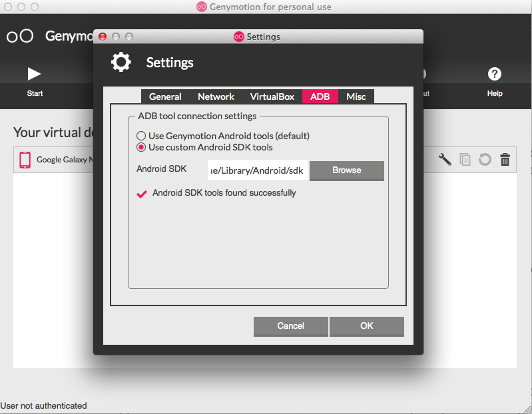Open the Network tab

tap(216, 97)
